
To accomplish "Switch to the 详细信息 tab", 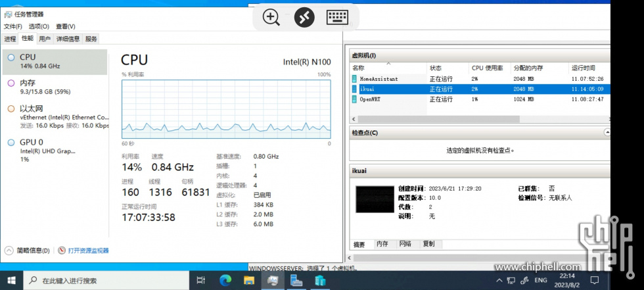I will (68, 39).
